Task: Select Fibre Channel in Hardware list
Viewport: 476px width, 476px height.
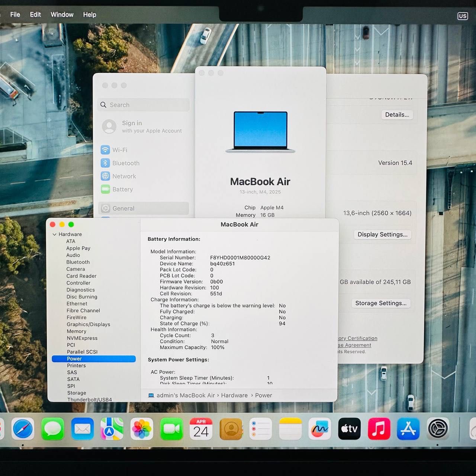Action: (83, 311)
